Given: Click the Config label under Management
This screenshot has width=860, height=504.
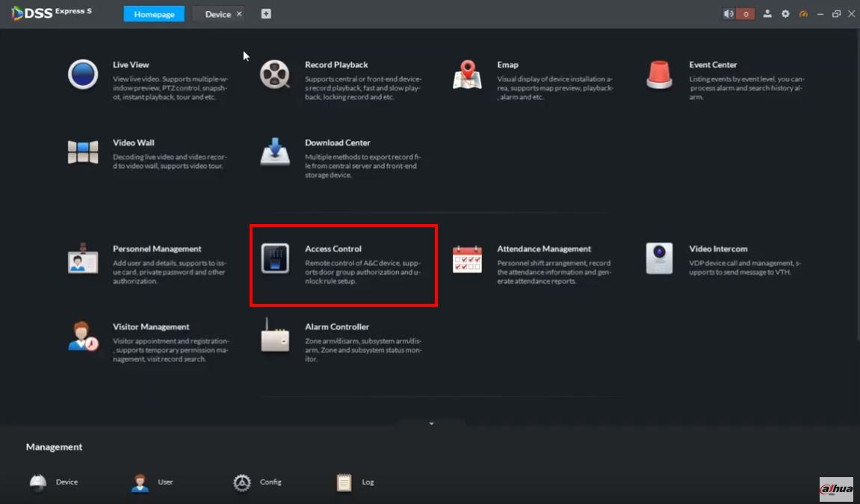Looking at the screenshot, I should pyautogui.click(x=270, y=482).
